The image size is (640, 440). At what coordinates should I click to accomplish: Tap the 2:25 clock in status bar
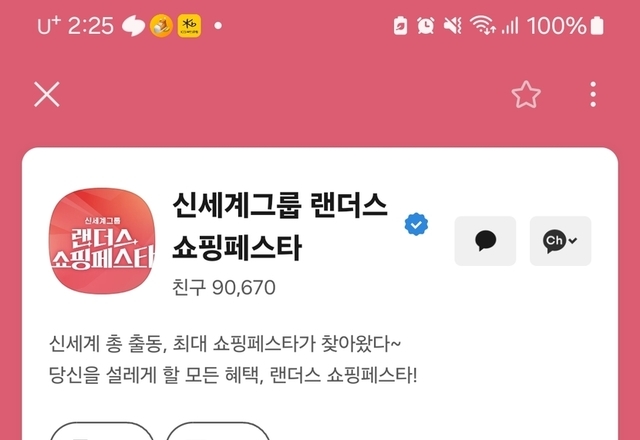[90, 26]
